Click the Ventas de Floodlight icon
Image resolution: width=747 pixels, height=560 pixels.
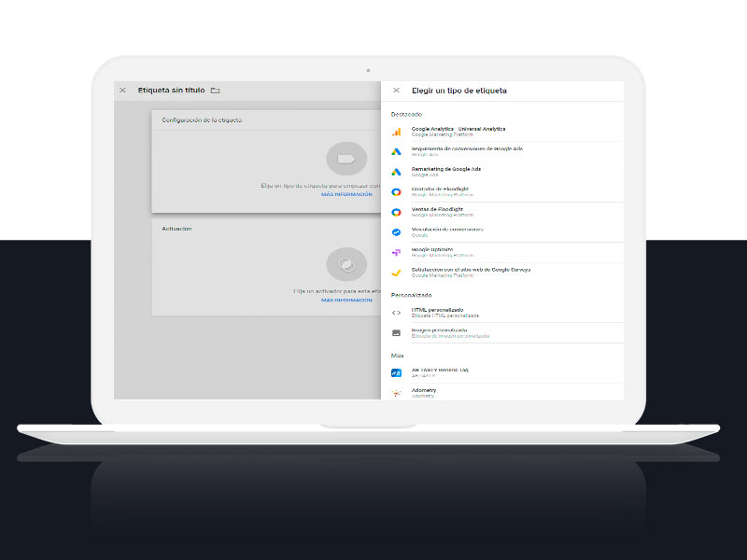pos(396,213)
